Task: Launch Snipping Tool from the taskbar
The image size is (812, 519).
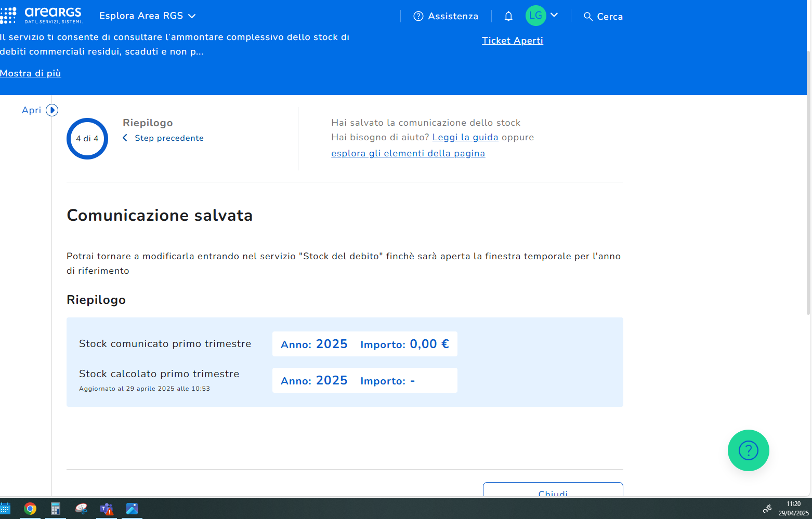Action: tap(81, 509)
